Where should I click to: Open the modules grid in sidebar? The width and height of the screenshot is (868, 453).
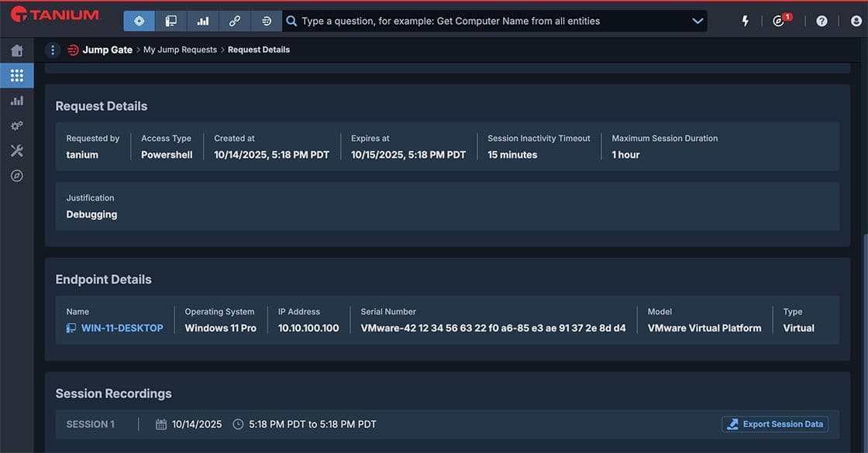(x=16, y=76)
